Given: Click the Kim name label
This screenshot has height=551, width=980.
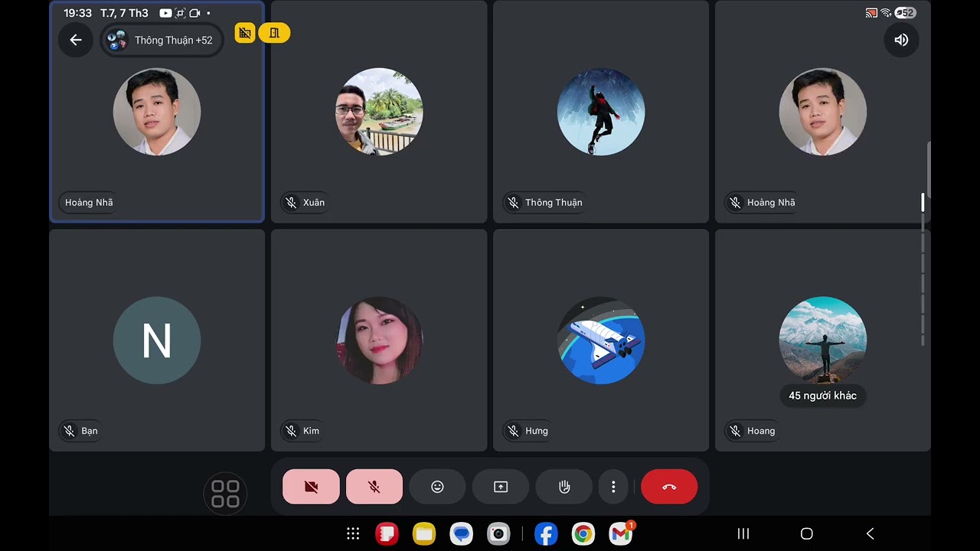Looking at the screenshot, I should tap(302, 431).
